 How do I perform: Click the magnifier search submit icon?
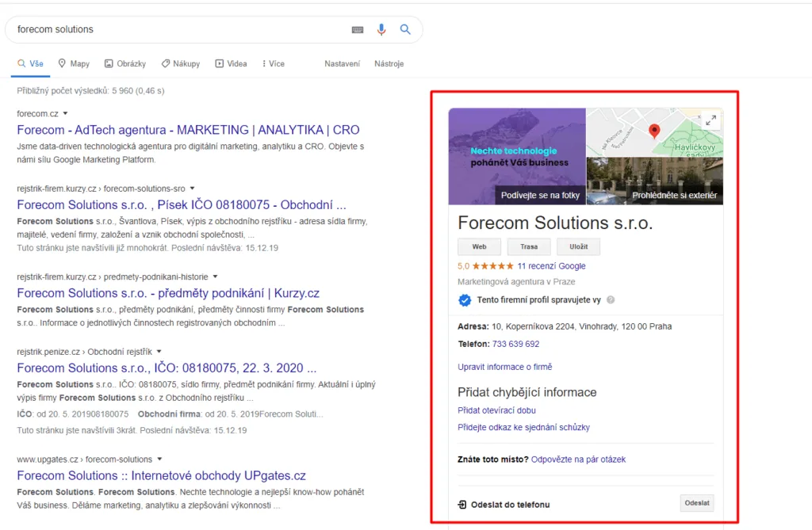coord(405,29)
